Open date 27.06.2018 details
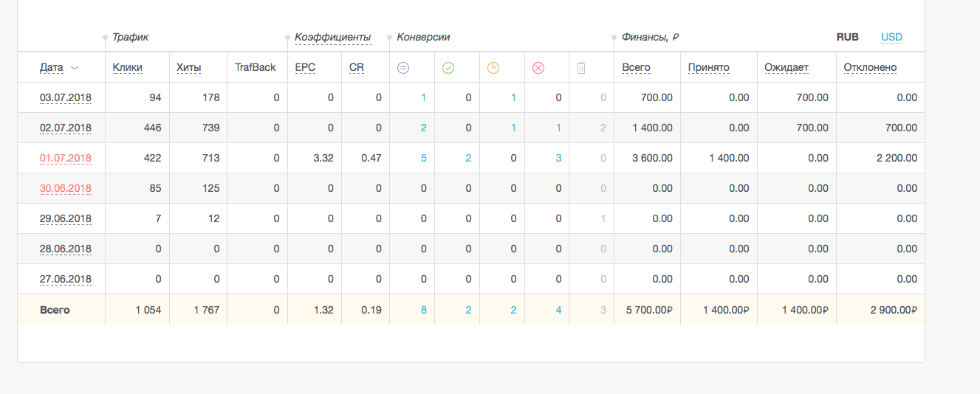Screen dimensions: 980x394 tap(66, 279)
